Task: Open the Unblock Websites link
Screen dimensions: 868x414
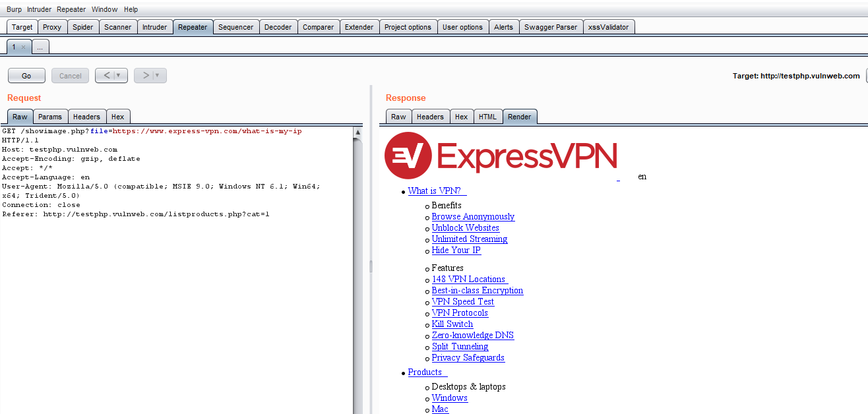Action: point(466,227)
